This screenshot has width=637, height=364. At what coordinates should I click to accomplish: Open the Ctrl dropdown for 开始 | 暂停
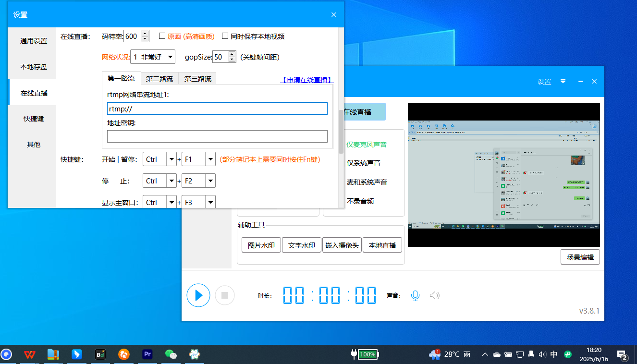pyautogui.click(x=171, y=159)
